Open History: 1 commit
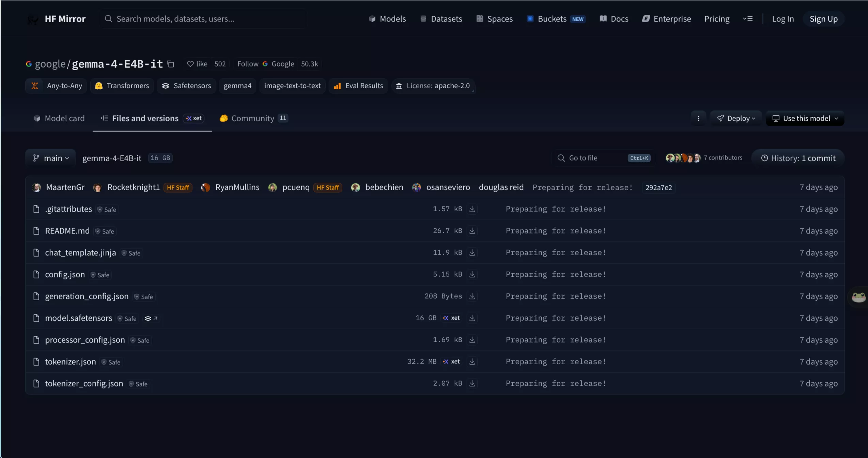The width and height of the screenshot is (868, 458). (798, 158)
